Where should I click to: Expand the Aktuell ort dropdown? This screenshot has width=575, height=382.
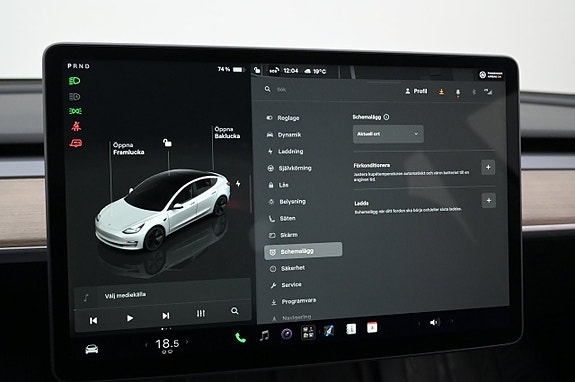[388, 134]
